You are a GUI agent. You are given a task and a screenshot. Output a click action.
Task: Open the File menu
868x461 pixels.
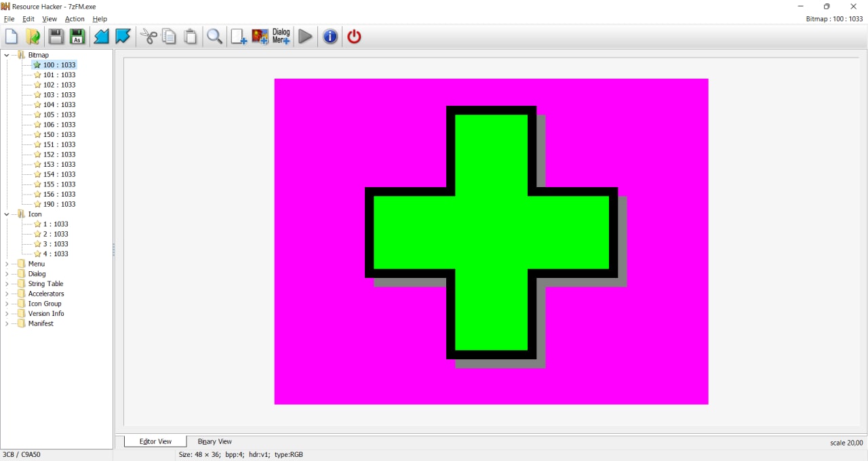[9, 19]
